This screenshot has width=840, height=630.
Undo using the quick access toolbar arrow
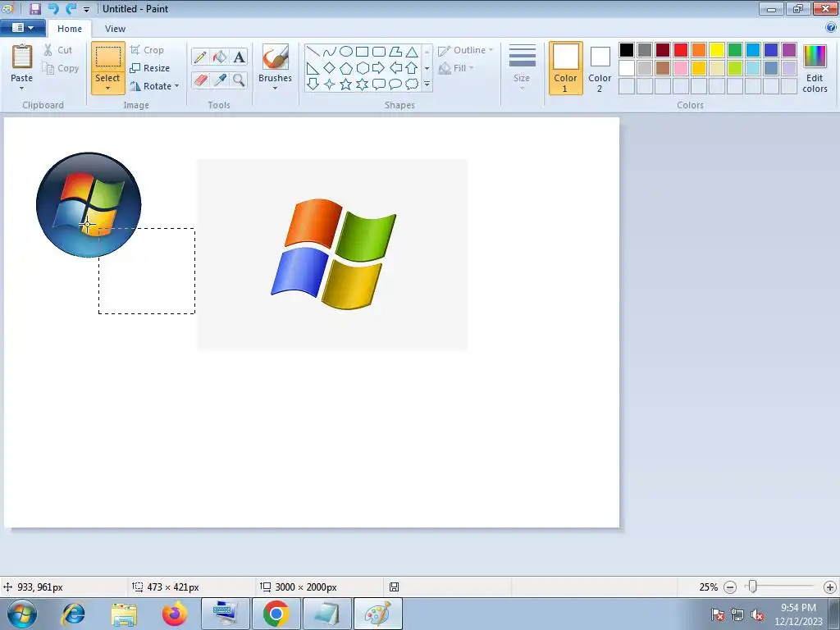53,8
